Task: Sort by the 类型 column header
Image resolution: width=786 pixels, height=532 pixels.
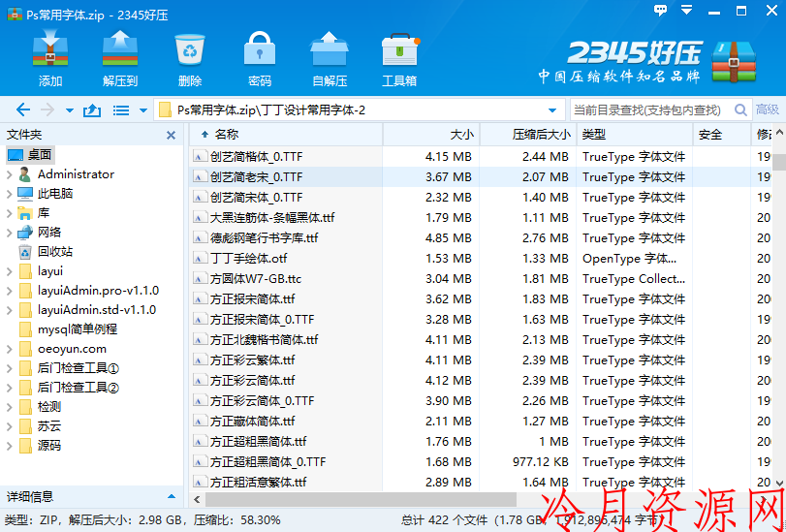Action: (635, 135)
